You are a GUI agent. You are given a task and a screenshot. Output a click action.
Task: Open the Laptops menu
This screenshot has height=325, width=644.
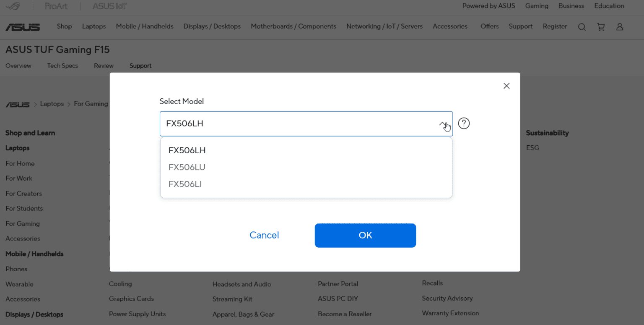click(x=94, y=26)
